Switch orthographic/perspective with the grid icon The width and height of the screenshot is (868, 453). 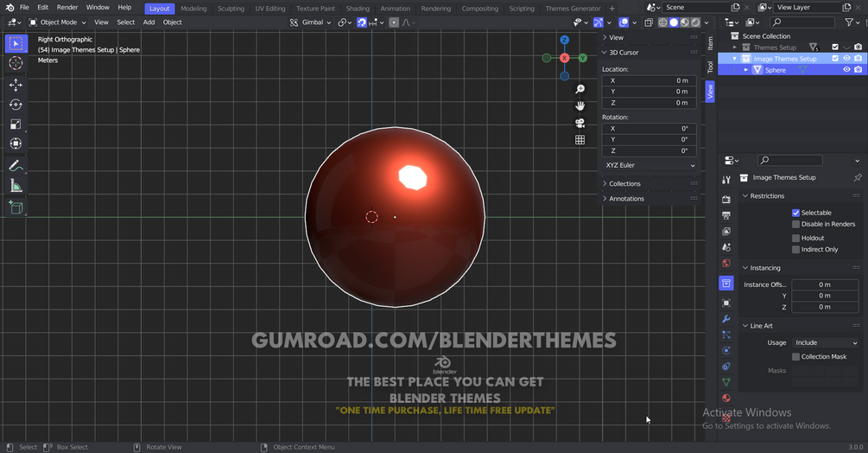(x=580, y=139)
